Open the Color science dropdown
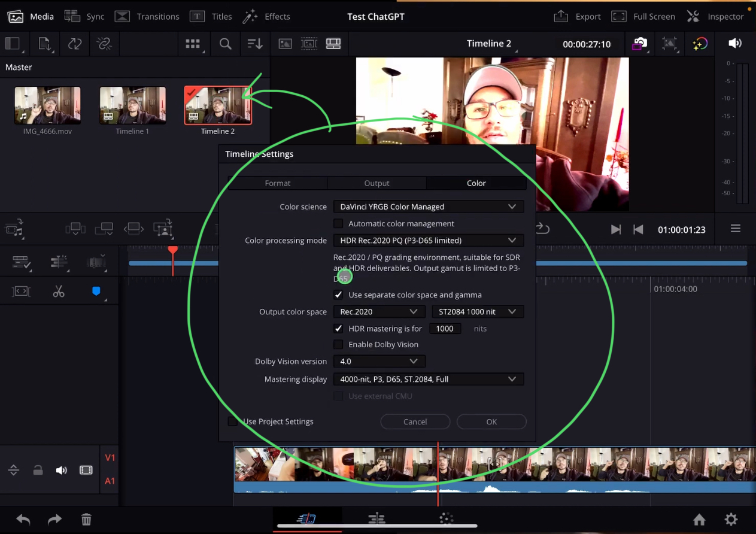This screenshot has height=534, width=756. click(x=428, y=207)
